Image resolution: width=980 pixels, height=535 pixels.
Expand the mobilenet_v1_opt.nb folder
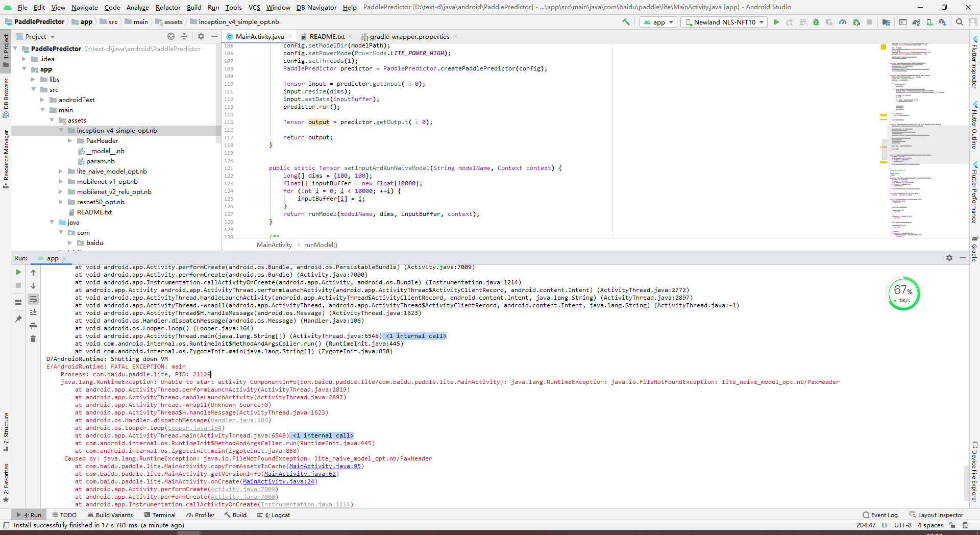[61, 182]
